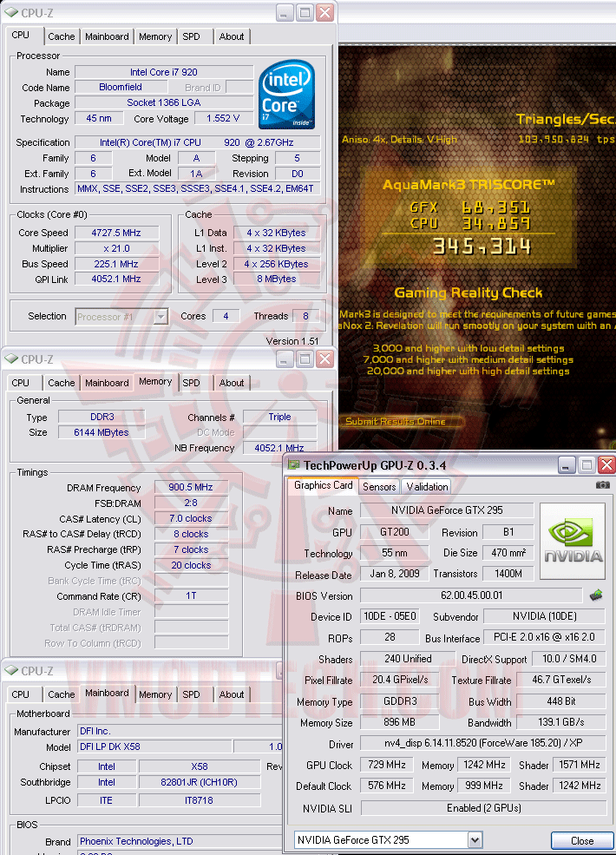Switch to the Validation tab in GPU-Z
This screenshot has width=616, height=855.
pyautogui.click(x=428, y=487)
